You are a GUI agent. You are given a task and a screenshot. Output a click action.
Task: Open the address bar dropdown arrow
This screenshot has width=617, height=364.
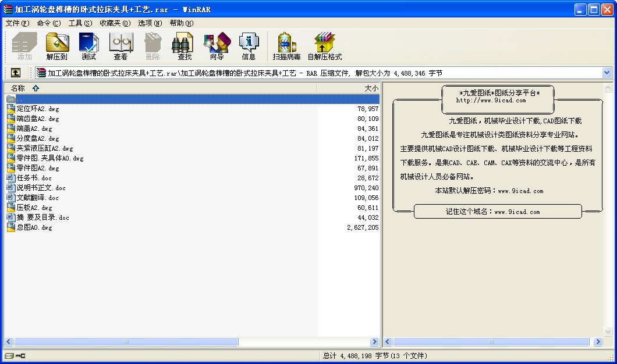click(x=608, y=72)
